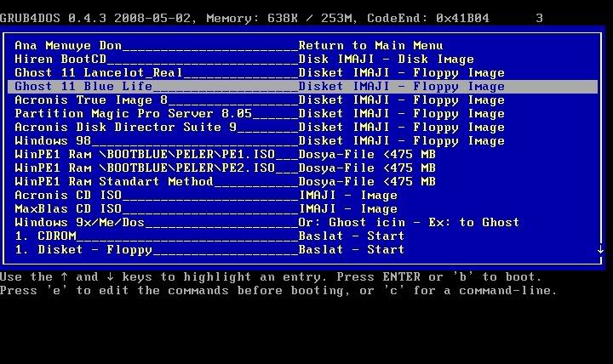The image size is (613, 364).
Task: Click the down arrow scroll indicator in menu
Action: [600, 250]
